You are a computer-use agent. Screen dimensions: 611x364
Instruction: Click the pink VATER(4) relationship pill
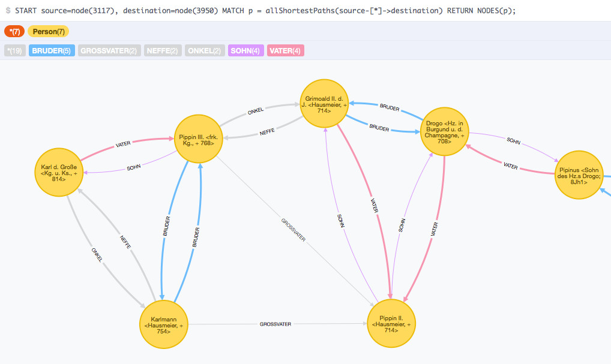pos(285,51)
